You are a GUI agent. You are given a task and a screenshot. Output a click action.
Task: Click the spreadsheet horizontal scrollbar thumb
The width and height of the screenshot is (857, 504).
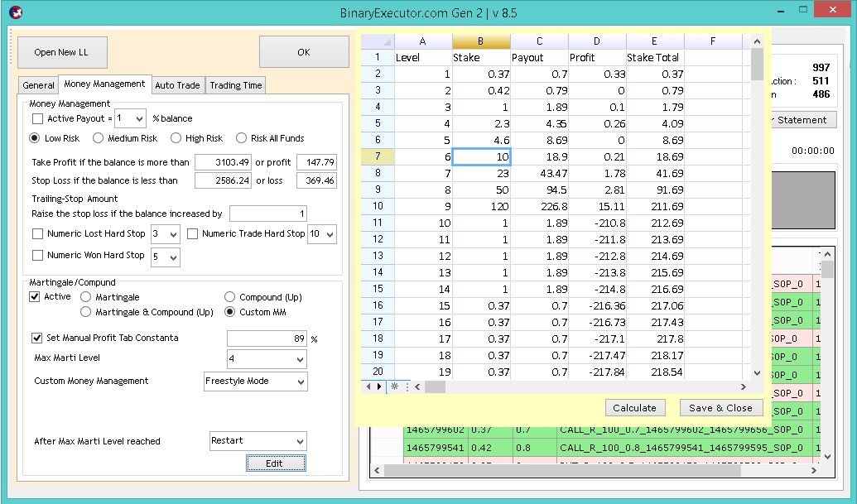tap(435, 386)
